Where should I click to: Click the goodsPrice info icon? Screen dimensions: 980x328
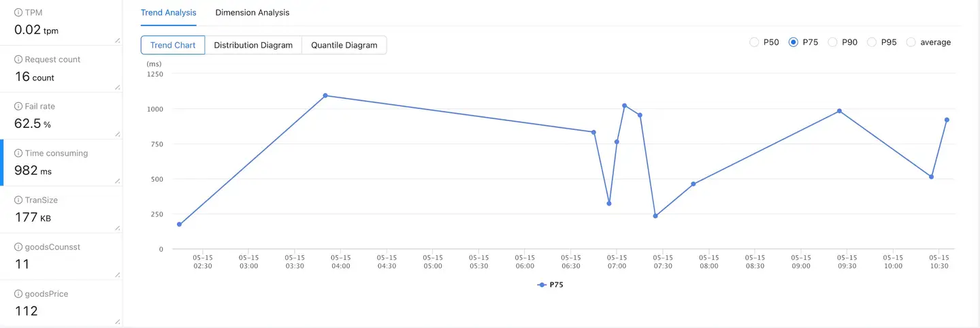pos(18,295)
